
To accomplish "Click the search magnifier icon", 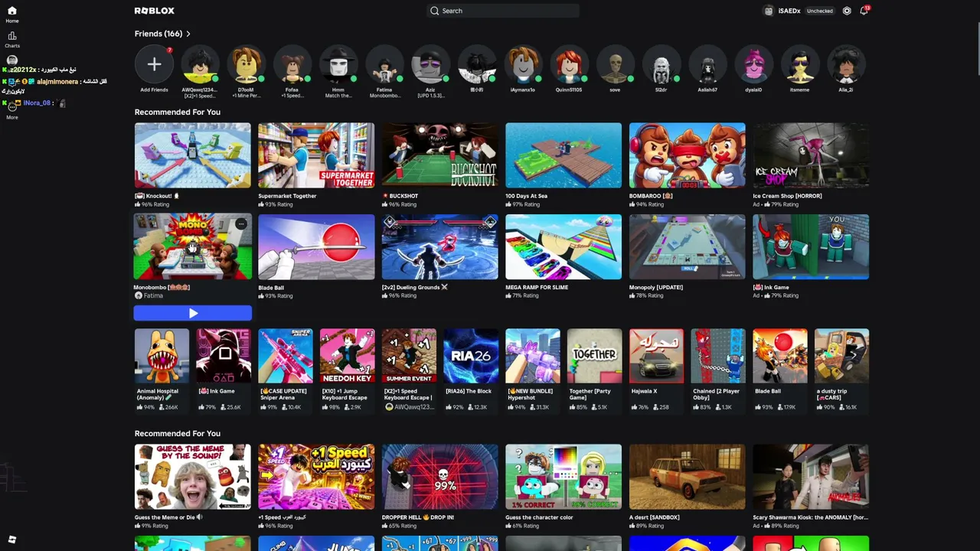I will click(435, 11).
